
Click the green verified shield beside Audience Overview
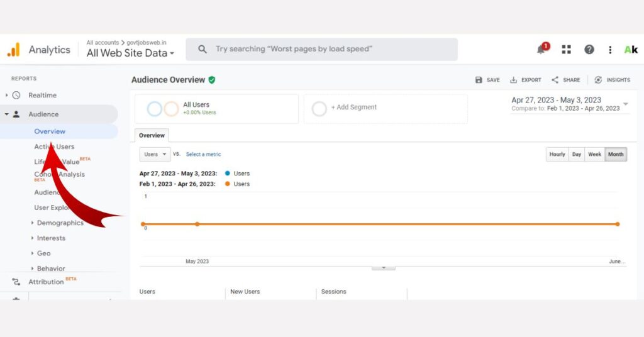pos(212,80)
